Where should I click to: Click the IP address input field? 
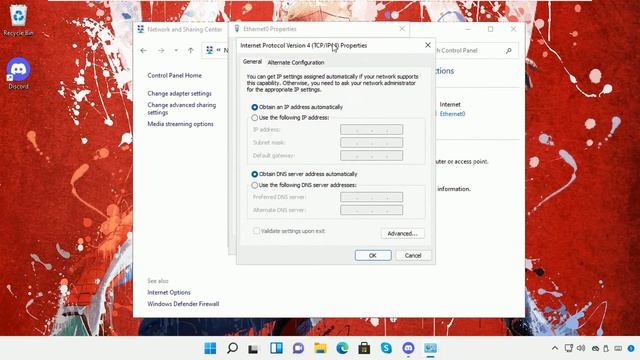371,130
